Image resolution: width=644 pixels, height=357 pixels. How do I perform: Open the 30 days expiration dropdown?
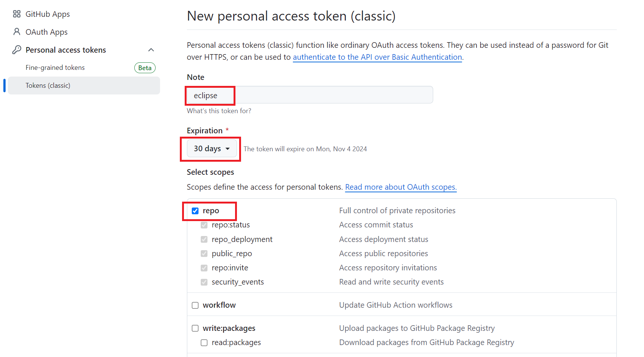pyautogui.click(x=212, y=149)
